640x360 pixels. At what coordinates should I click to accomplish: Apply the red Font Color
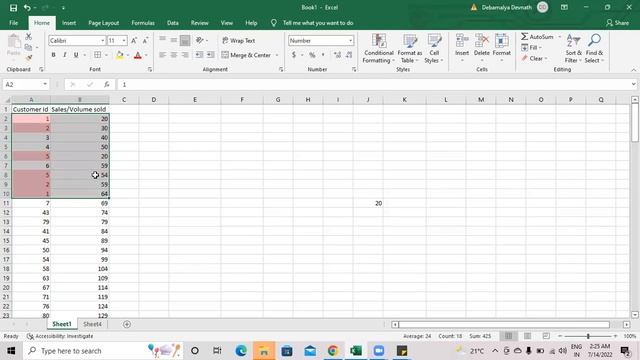(138, 55)
